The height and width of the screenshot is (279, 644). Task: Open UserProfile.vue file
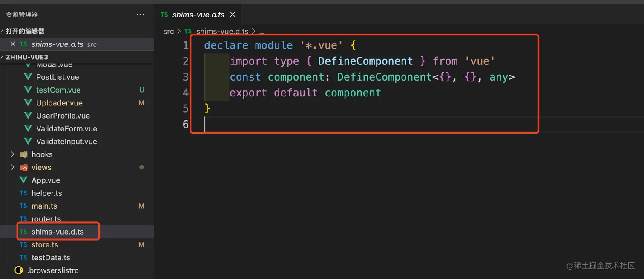(63, 116)
